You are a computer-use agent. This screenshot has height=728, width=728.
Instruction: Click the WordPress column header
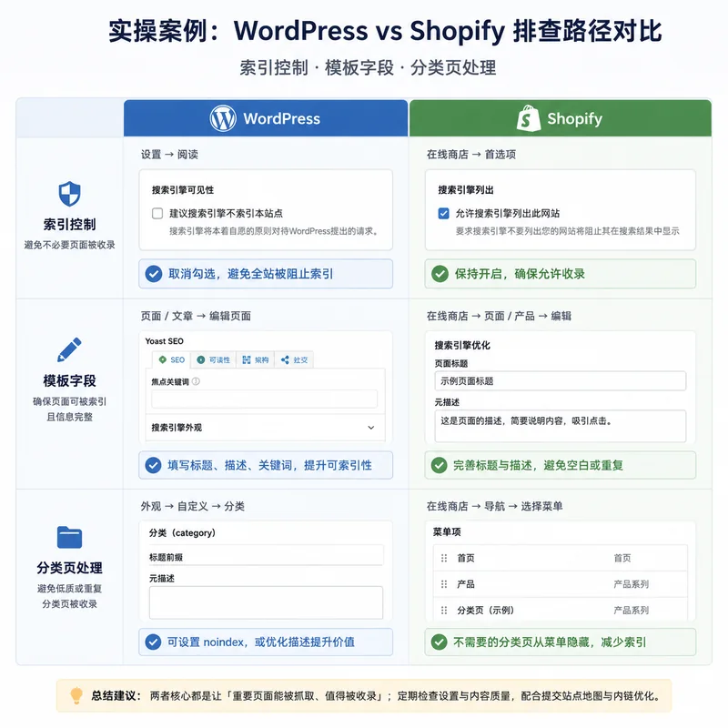point(266,118)
